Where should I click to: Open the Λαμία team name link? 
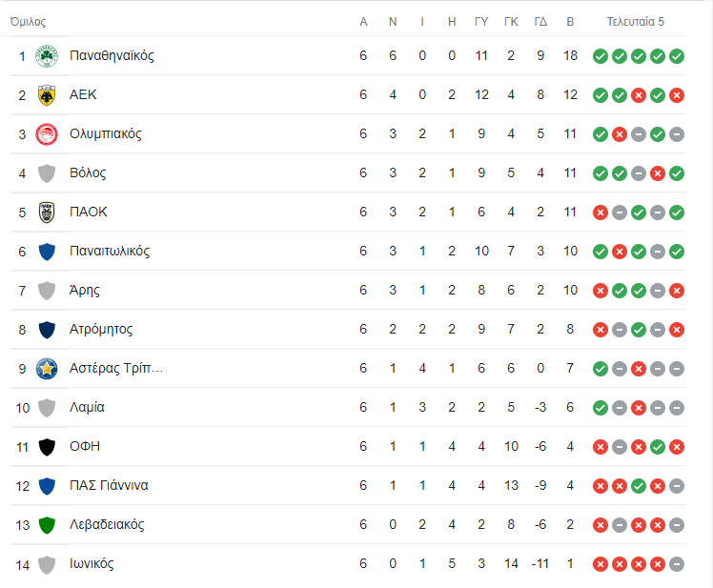point(87,407)
